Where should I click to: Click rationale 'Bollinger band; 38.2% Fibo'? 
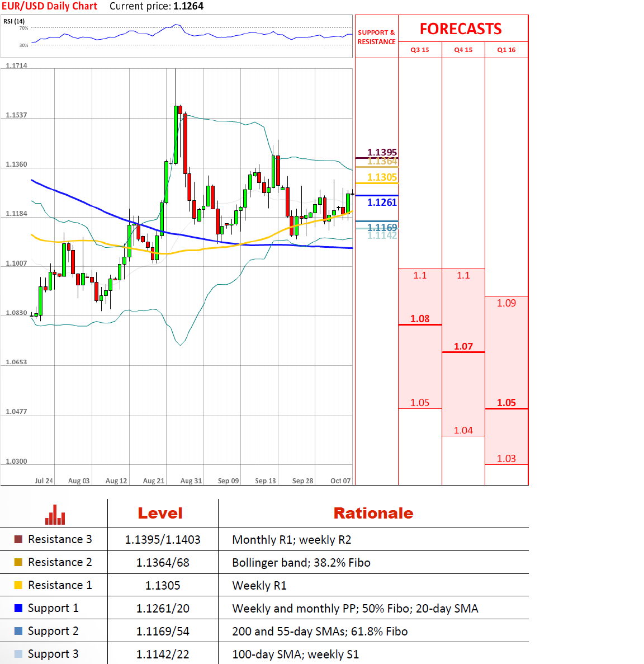[x=301, y=563]
